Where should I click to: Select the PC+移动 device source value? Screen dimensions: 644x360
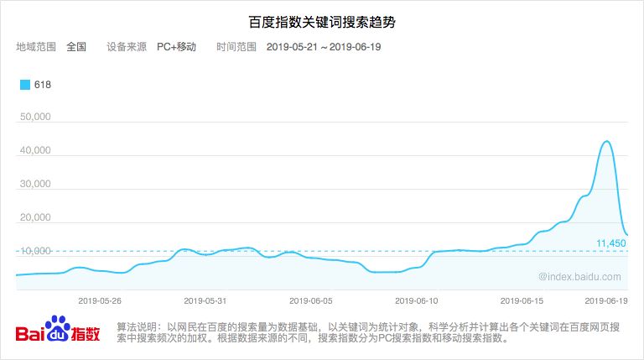coord(176,47)
